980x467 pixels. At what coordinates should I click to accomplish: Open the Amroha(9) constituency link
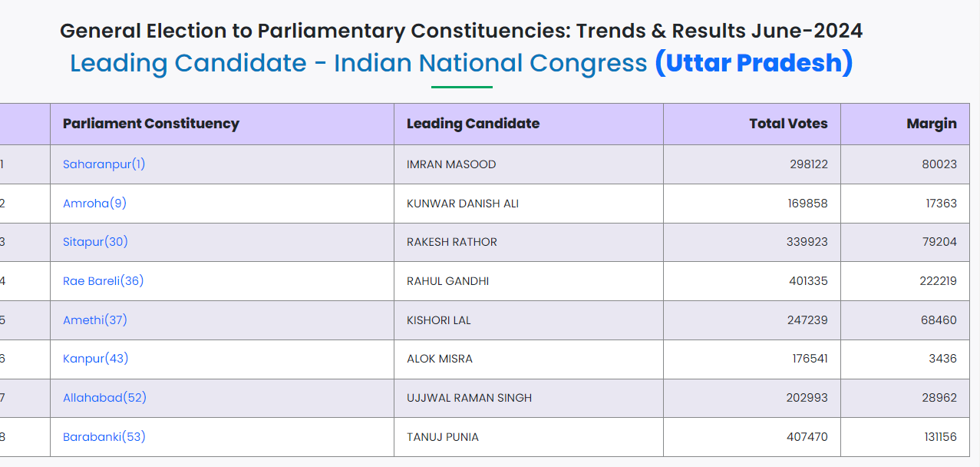[94, 204]
